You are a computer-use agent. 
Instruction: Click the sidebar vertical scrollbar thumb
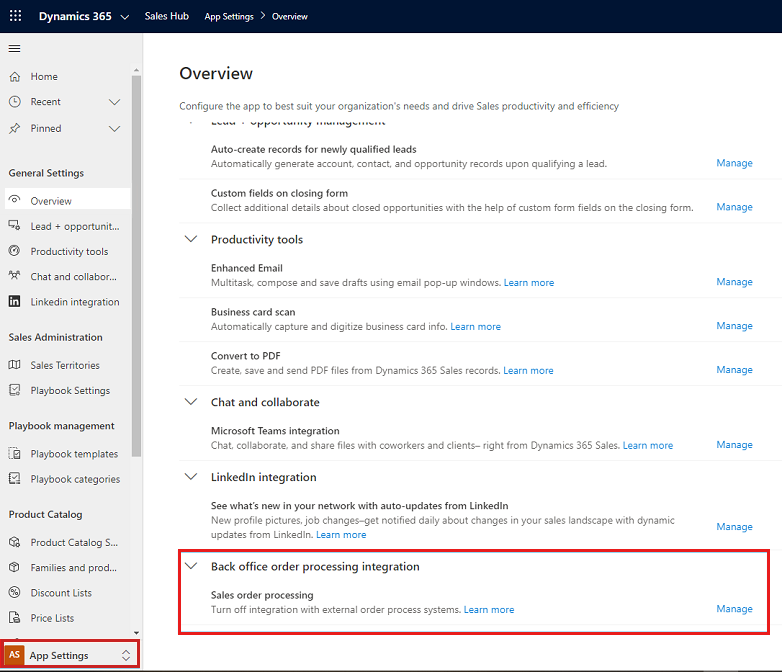coord(136,266)
